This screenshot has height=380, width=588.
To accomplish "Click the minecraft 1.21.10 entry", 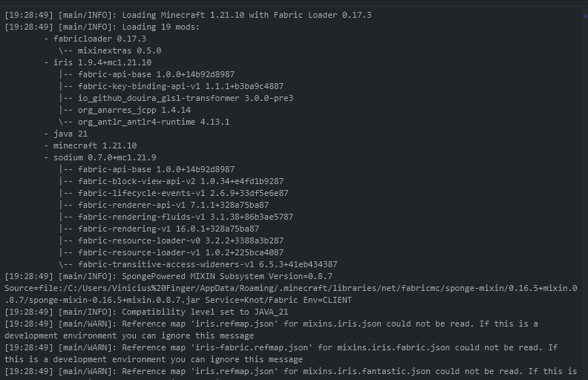I will click(94, 145).
